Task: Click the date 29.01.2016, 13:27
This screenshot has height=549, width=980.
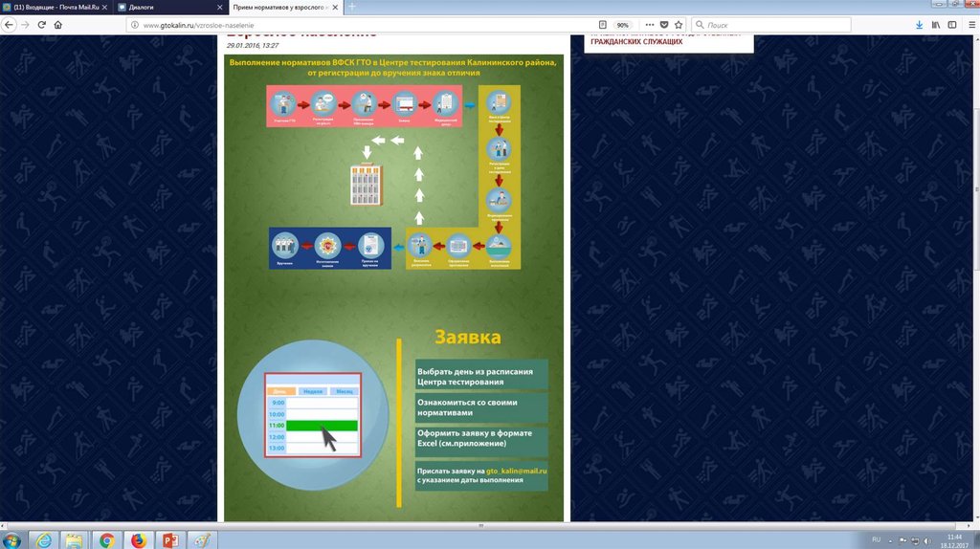Action: [x=253, y=46]
